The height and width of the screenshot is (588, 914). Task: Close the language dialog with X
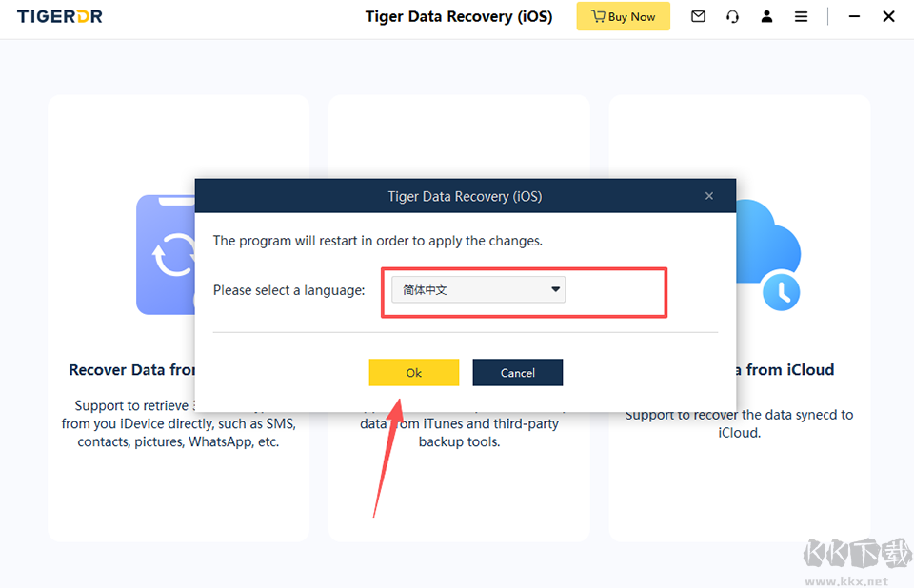tap(708, 196)
